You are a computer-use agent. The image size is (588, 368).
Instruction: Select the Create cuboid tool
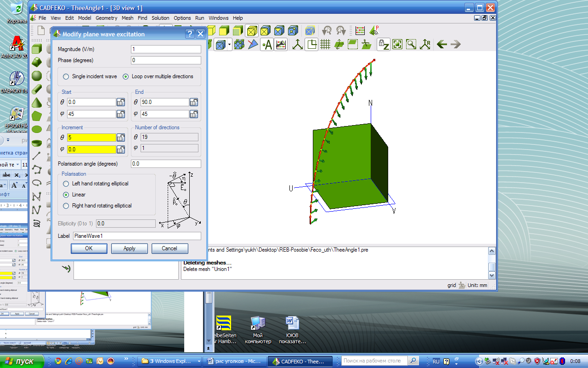coord(37,49)
